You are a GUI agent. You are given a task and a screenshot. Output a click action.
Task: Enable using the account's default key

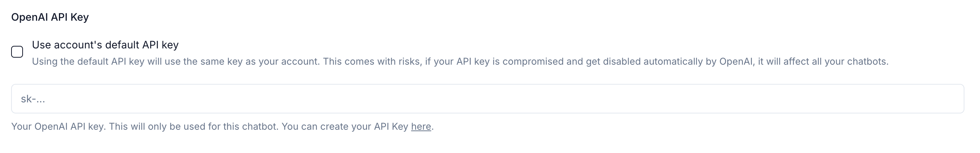click(17, 52)
